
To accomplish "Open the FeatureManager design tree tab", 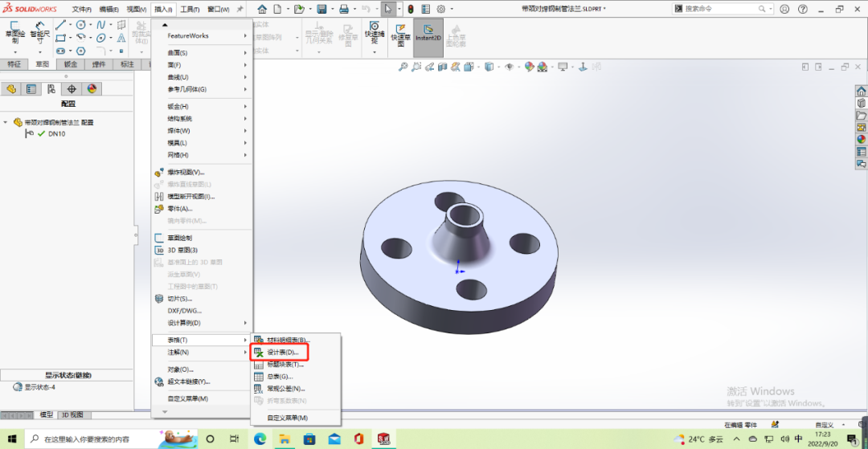I will click(11, 89).
